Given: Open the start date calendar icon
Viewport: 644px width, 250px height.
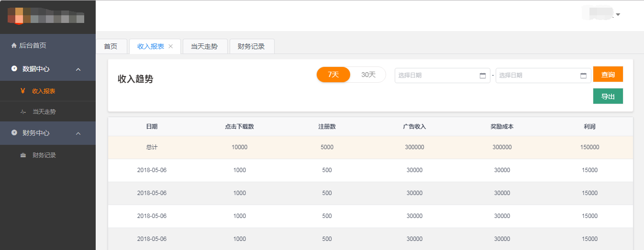Looking at the screenshot, I should point(482,76).
